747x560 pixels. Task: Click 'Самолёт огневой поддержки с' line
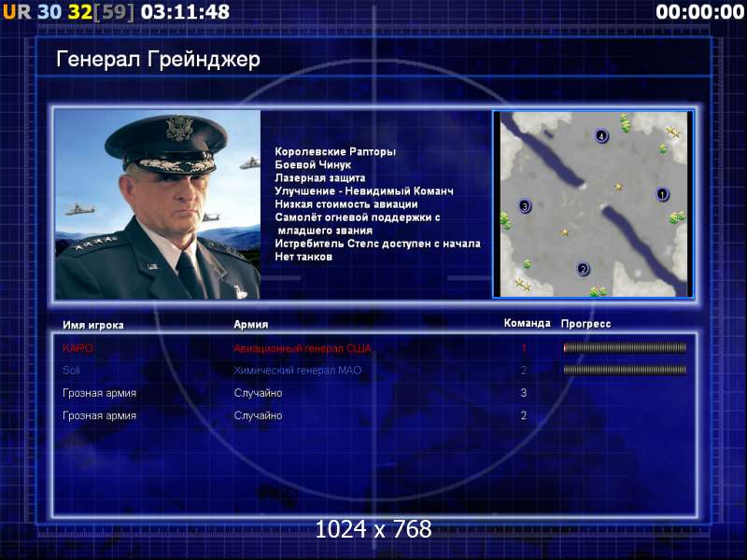[358, 217]
